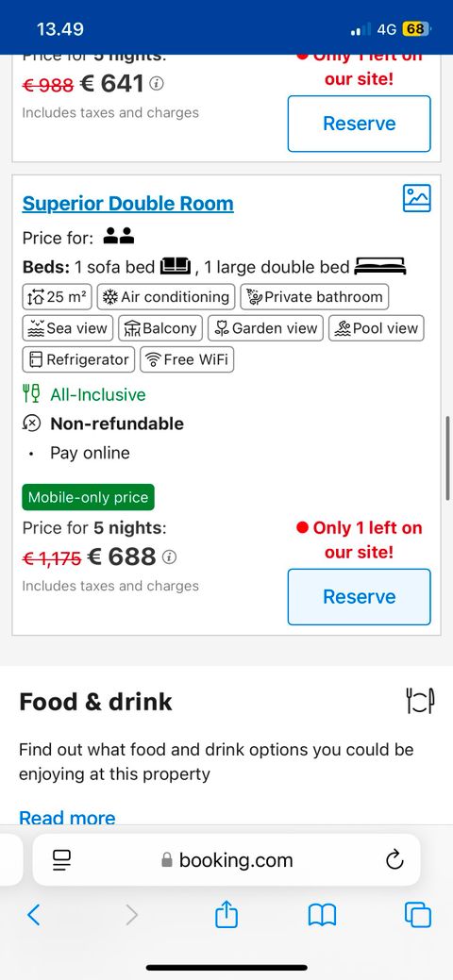Tap the Mobile-only price badge
This screenshot has height=980, width=453.
[88, 497]
